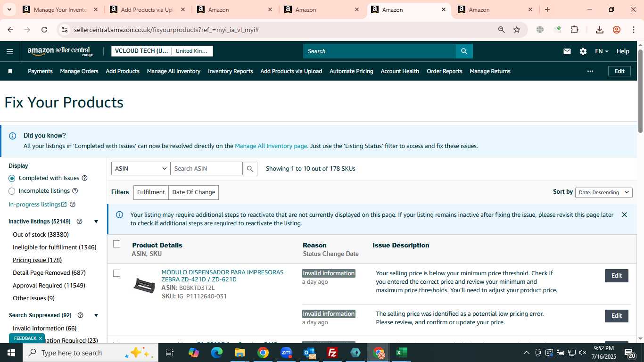Viewport: 644px width, 362px height.
Task: Open the three-dot more menu in nav bar
Action: tap(590, 71)
